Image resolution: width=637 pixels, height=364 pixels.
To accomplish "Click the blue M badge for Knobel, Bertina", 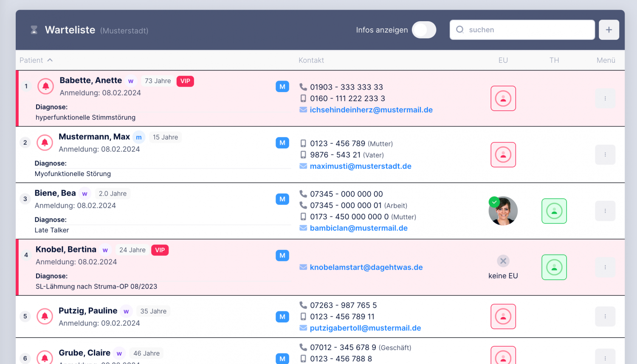I will [x=282, y=255].
